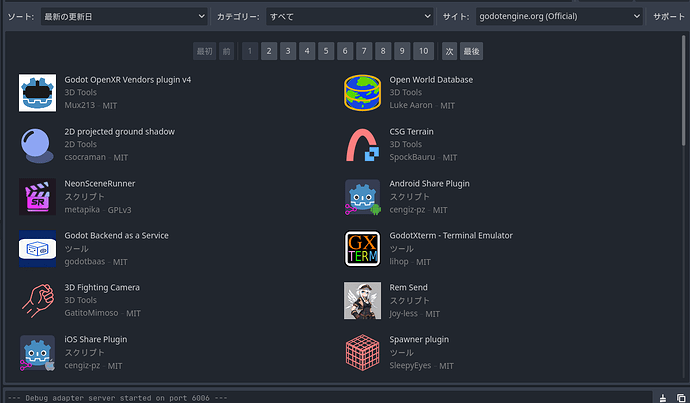Click author Mux213
The width and height of the screenshot is (690, 403).
[x=80, y=105]
